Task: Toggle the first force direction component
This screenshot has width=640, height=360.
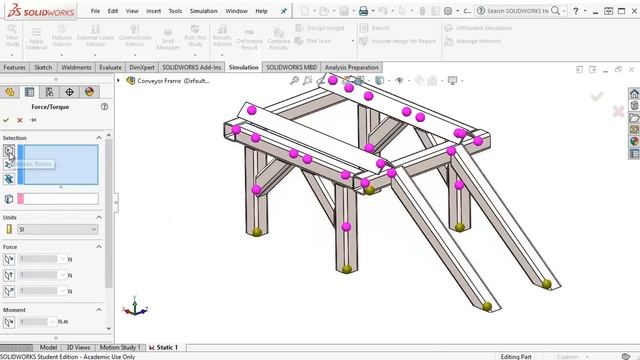Action: point(9,259)
